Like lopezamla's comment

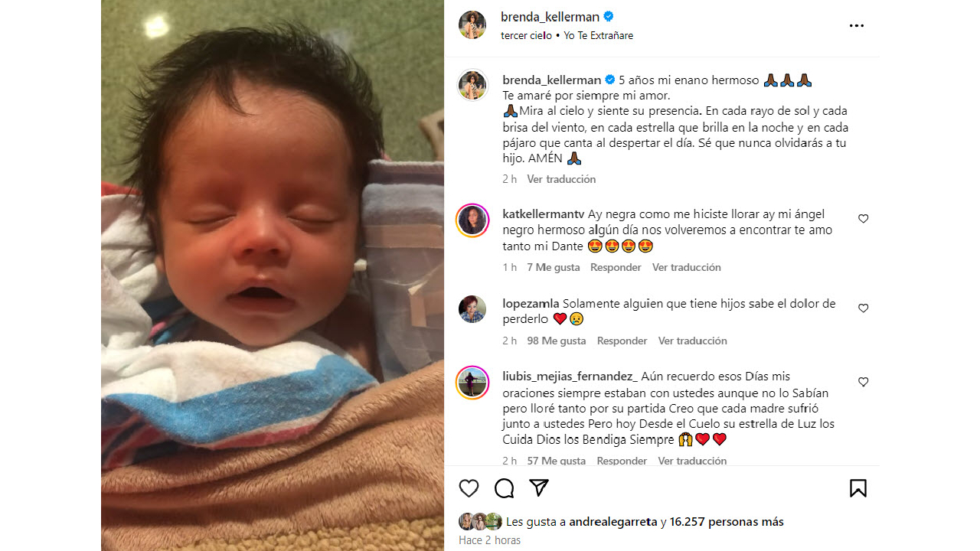tap(863, 308)
